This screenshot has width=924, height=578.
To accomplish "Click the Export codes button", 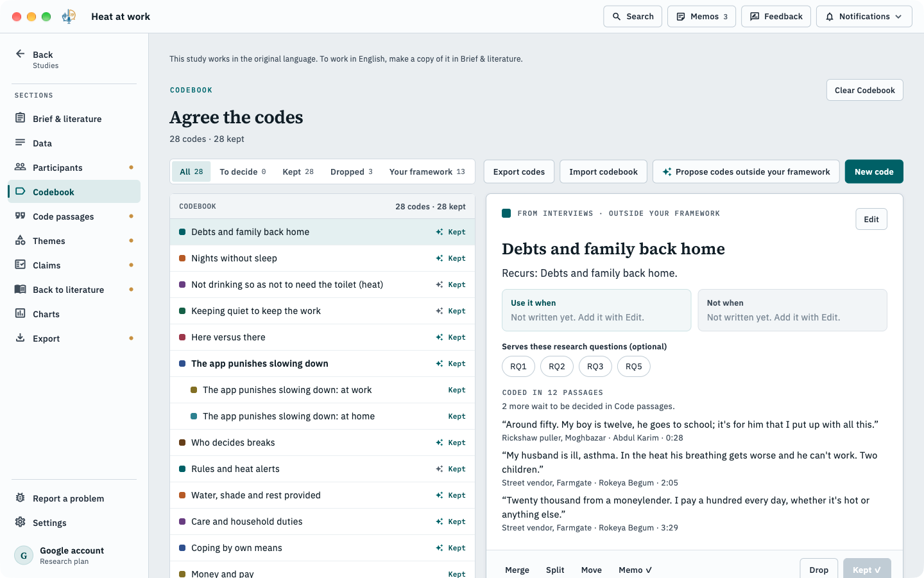I will (518, 171).
